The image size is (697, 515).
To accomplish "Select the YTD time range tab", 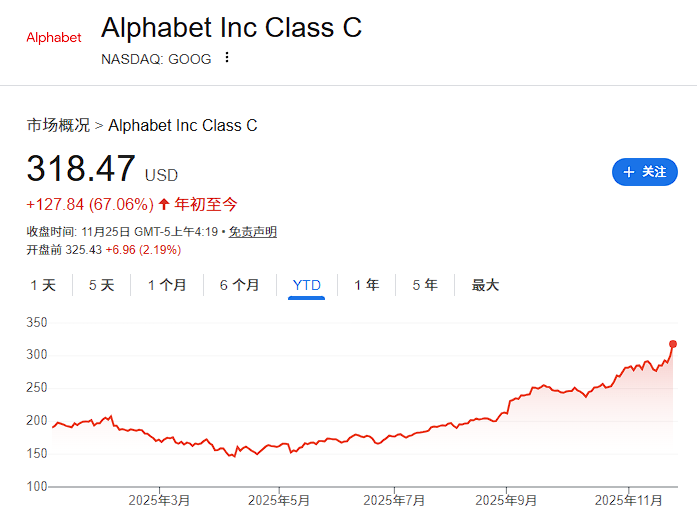I will 306,285.
